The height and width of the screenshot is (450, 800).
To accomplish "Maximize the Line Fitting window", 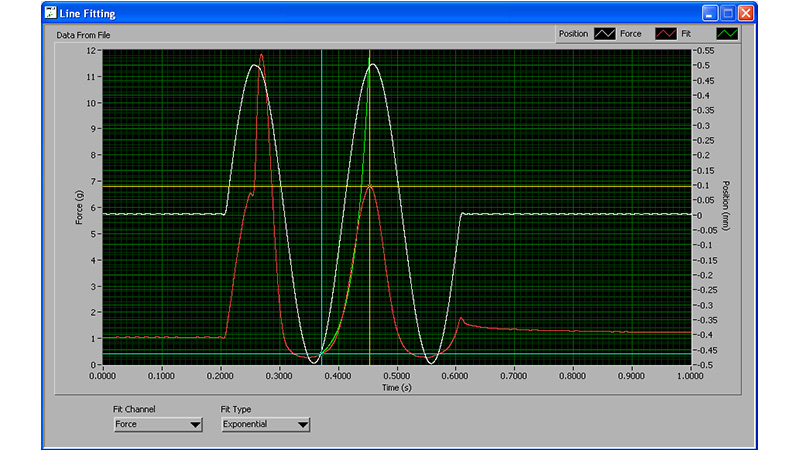I will click(728, 13).
